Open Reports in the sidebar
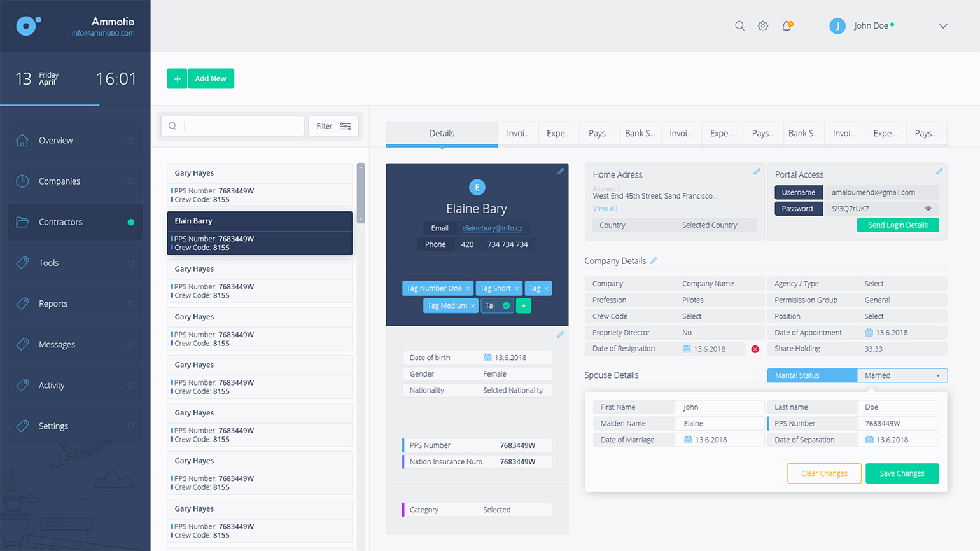Screen dimensions: 980x551 [x=53, y=304]
